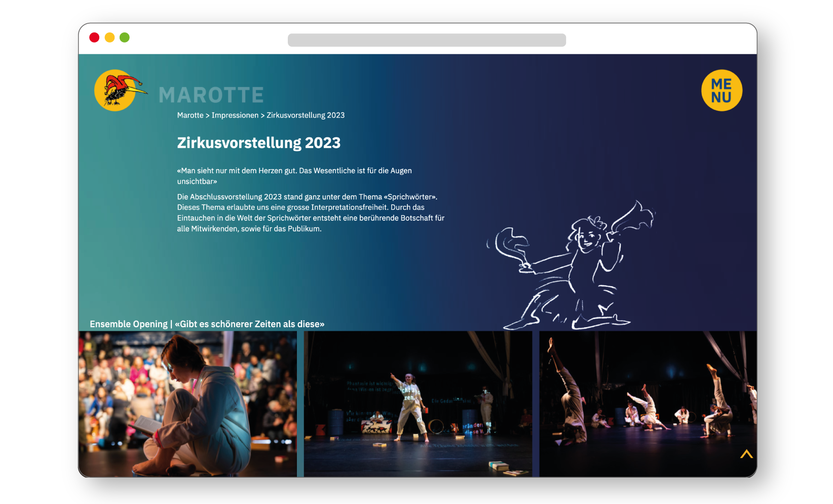Click the Zirkusvorstellung 2023 page heading
This screenshot has width=833, height=504.
click(x=258, y=142)
